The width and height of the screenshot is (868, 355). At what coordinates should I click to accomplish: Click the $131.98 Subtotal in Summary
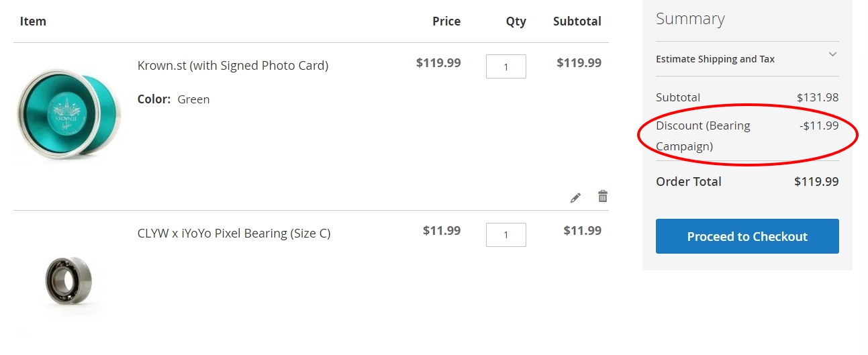(818, 97)
